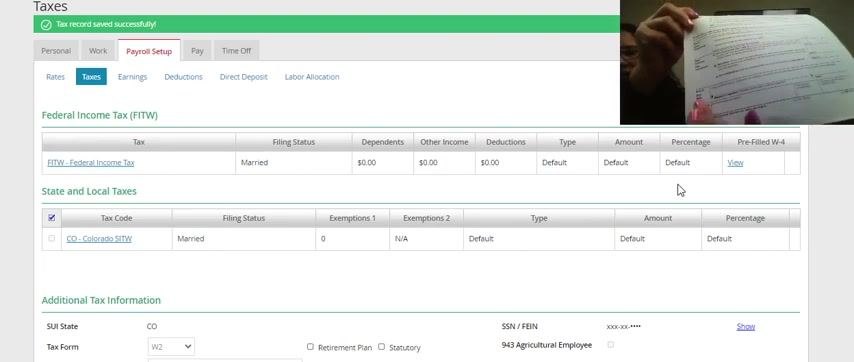The image size is (854, 362).
Task: Go to the Pay tab
Action: tap(197, 51)
